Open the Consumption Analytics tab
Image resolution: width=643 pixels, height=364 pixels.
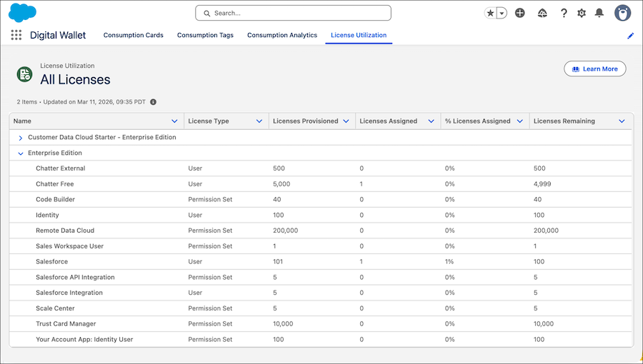pyautogui.click(x=282, y=35)
